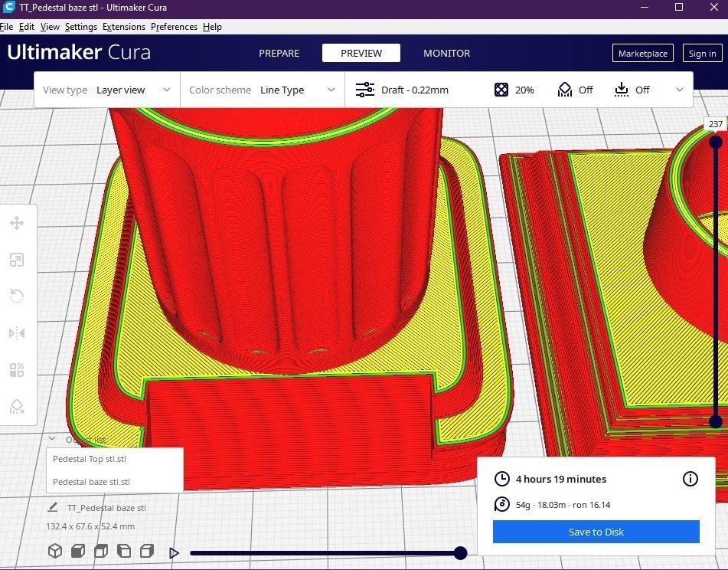The height and width of the screenshot is (570, 728).
Task: Open the Settings menu
Action: pos(81,27)
